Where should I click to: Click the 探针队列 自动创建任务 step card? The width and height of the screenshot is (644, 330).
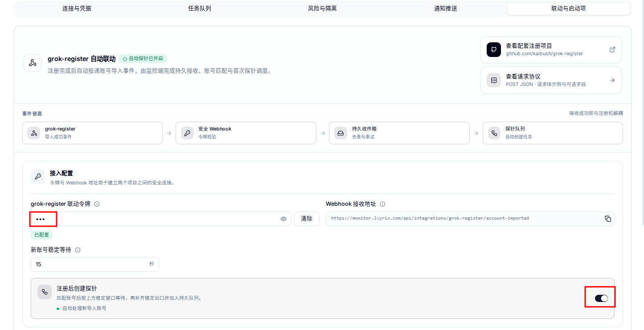click(553, 133)
